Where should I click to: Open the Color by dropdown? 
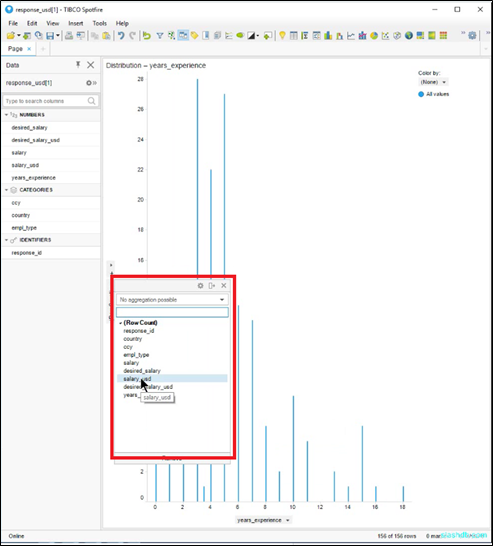click(x=433, y=82)
